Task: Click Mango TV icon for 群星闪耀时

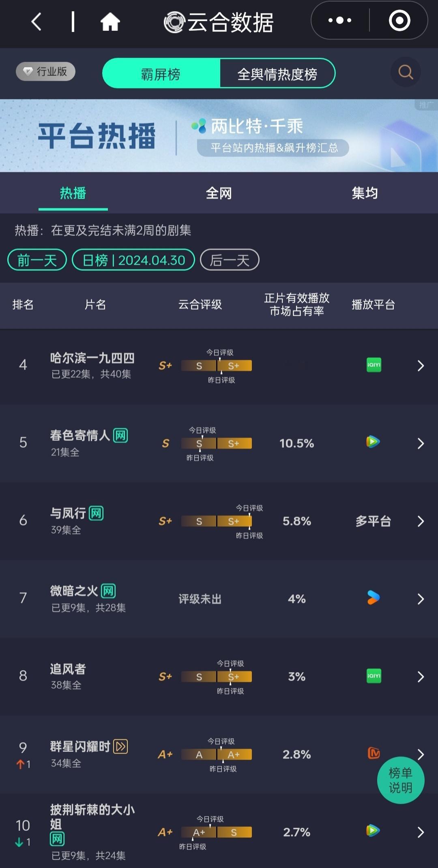Action: pyautogui.click(x=374, y=753)
